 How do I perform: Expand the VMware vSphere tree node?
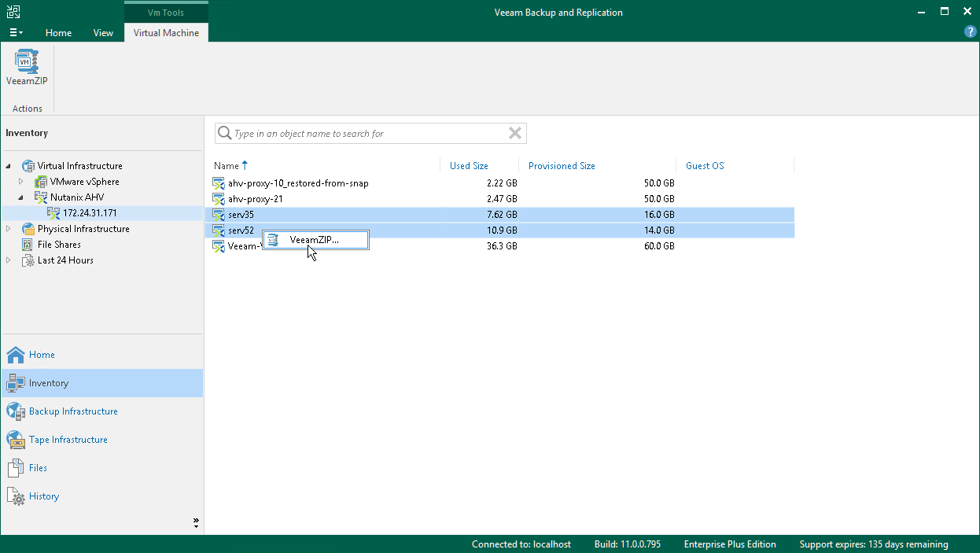(x=21, y=182)
